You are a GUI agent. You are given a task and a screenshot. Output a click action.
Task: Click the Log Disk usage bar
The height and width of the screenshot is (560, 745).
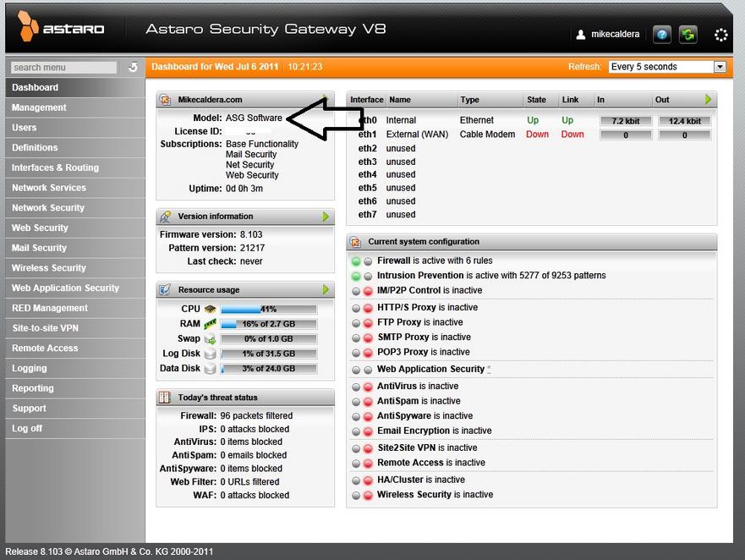coord(268,354)
